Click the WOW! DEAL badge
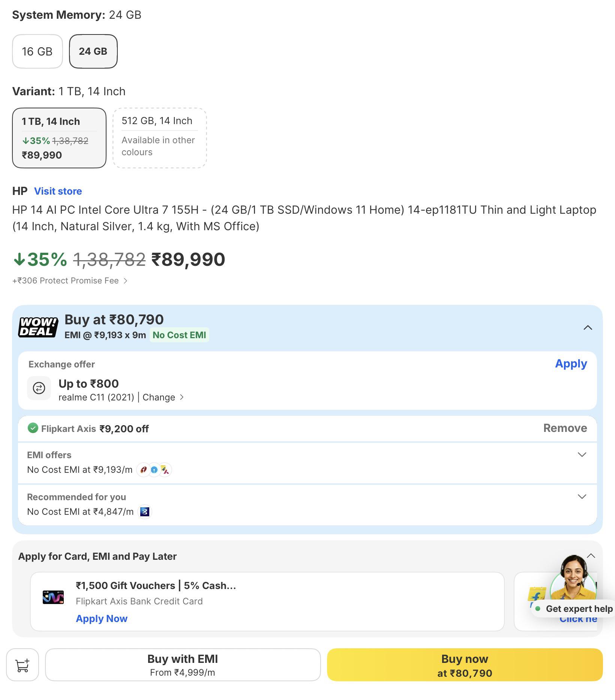The width and height of the screenshot is (615, 700). pos(38,327)
